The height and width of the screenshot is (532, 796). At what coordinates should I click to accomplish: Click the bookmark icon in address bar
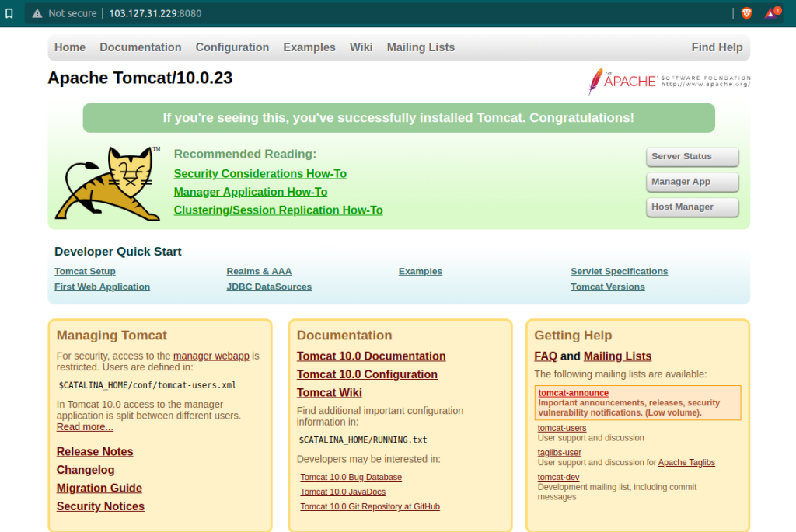click(9, 13)
